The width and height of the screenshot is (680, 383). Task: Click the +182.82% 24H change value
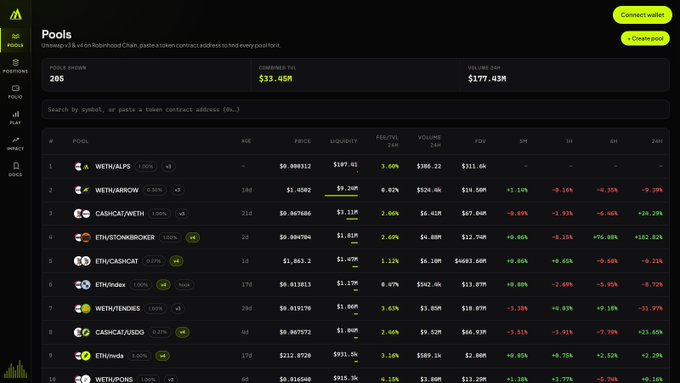coord(648,237)
